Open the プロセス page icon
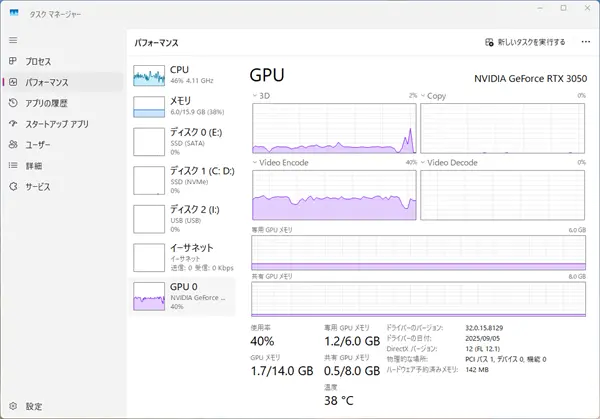Image resolution: width=600 pixels, height=419 pixels. pyautogui.click(x=13, y=61)
